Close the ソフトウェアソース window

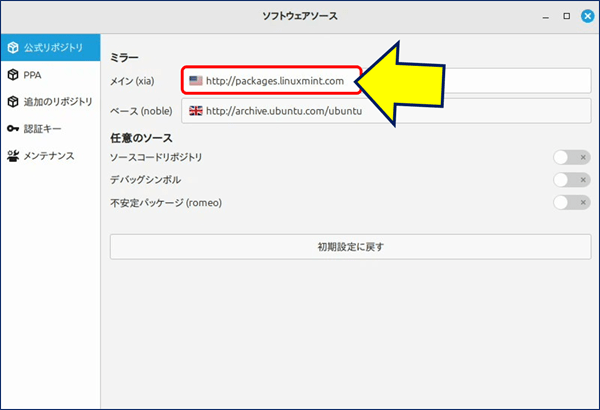[587, 16]
